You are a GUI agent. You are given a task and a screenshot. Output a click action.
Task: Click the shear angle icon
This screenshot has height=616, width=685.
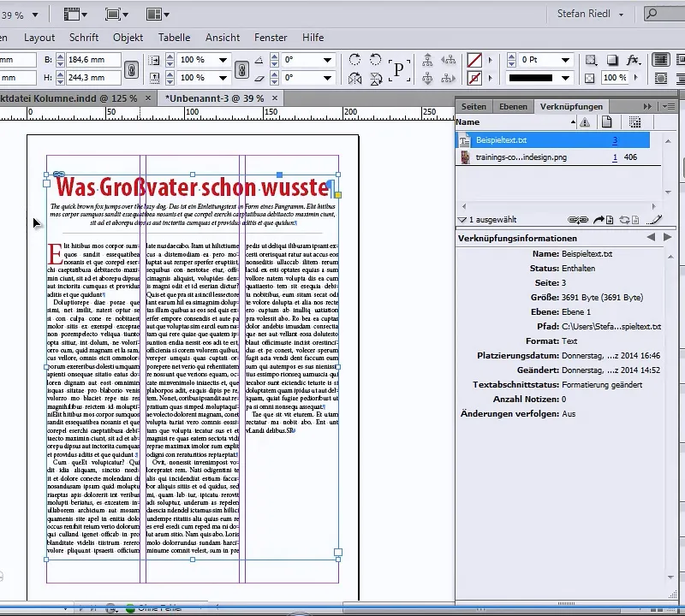click(x=259, y=79)
